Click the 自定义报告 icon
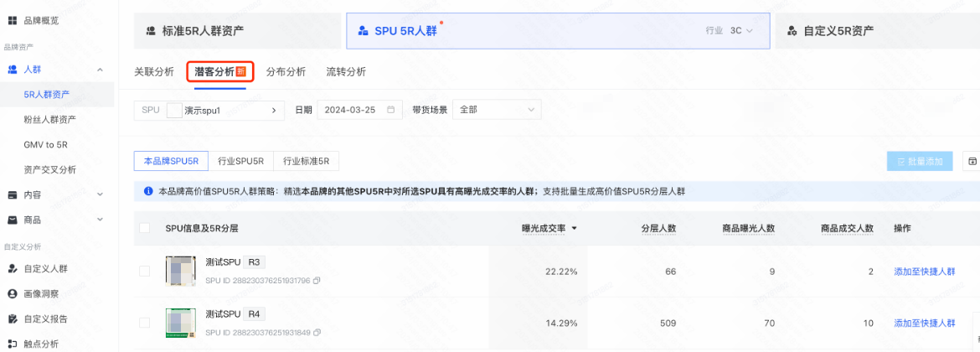The image size is (980, 352). click(12, 318)
